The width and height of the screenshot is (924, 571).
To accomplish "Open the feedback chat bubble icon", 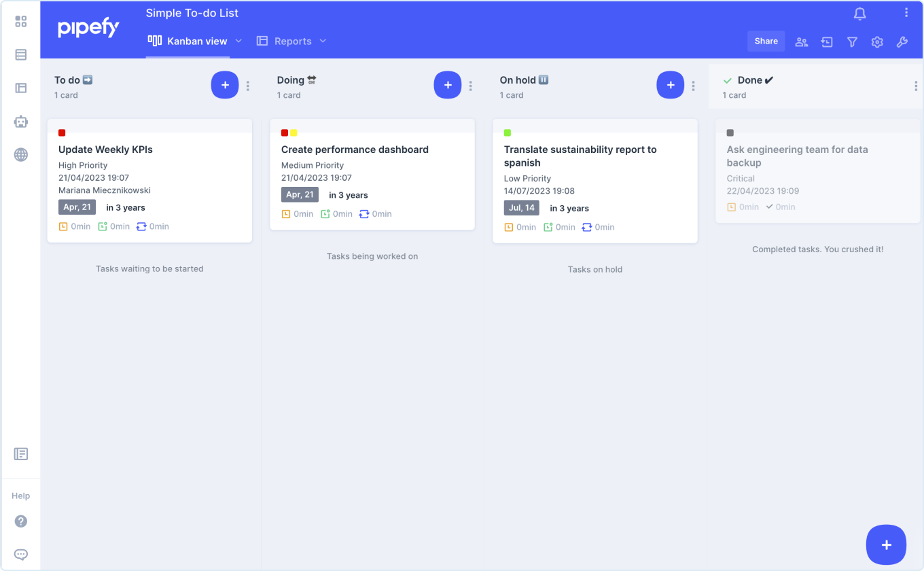I will tap(21, 555).
